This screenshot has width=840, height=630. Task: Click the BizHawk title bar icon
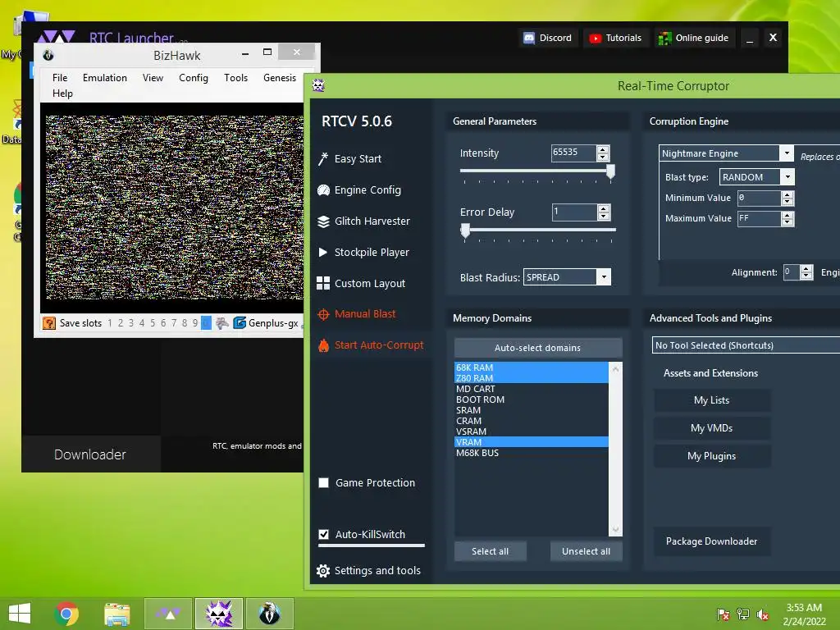tap(48, 55)
